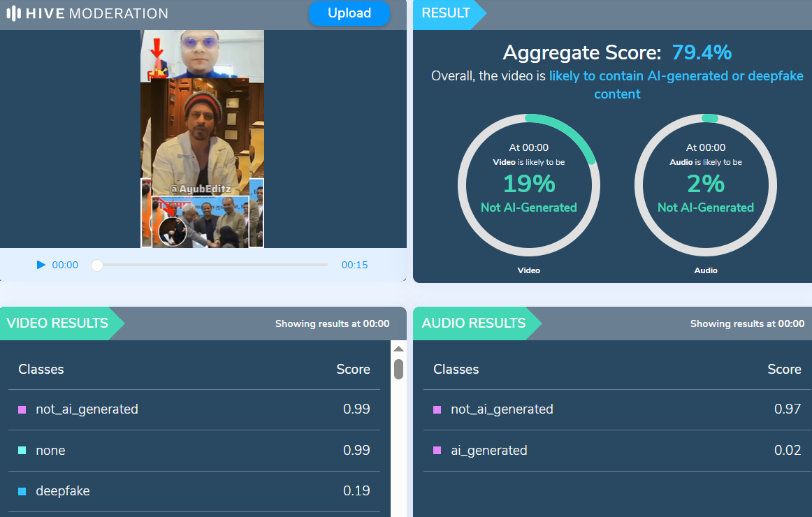Screen dimensions: 812x517
Task: Select the RESULT header tab
Action: pyautogui.click(x=446, y=13)
